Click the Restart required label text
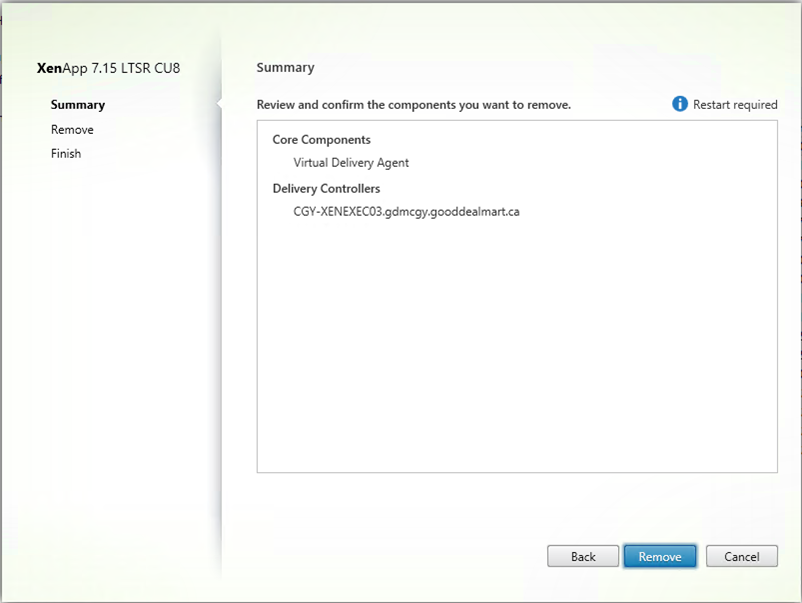Screen dimensions: 802x603 [735, 104]
